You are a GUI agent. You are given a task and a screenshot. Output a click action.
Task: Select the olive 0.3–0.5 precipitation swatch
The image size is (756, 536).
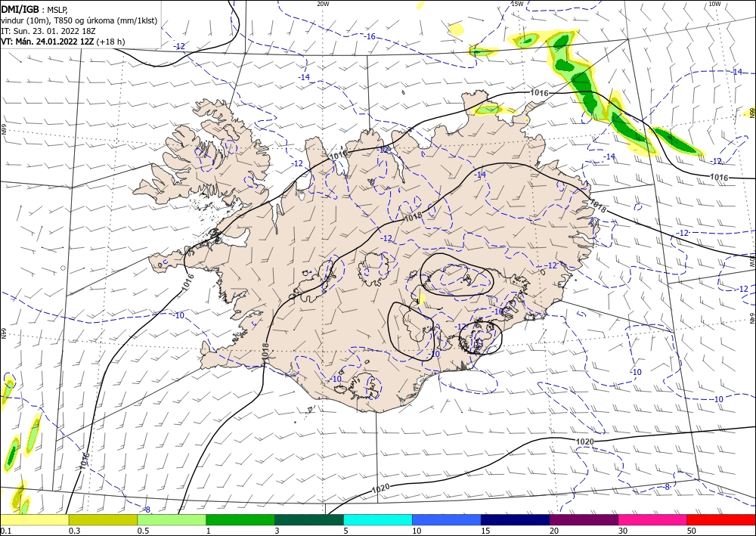(x=103, y=519)
